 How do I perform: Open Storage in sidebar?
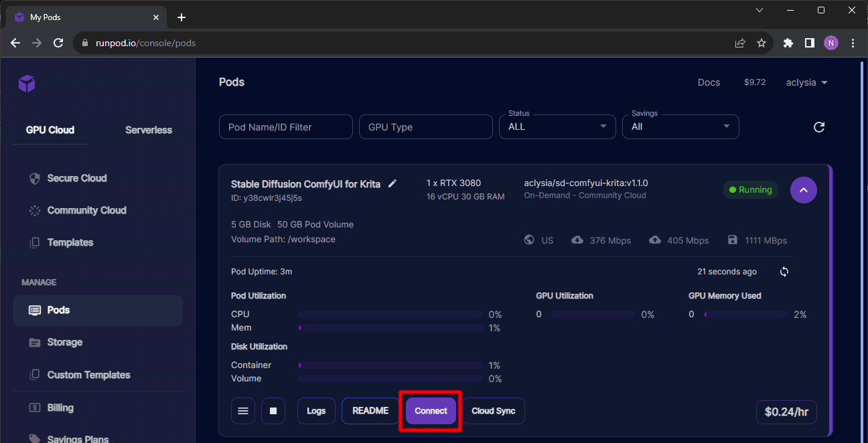coord(64,342)
